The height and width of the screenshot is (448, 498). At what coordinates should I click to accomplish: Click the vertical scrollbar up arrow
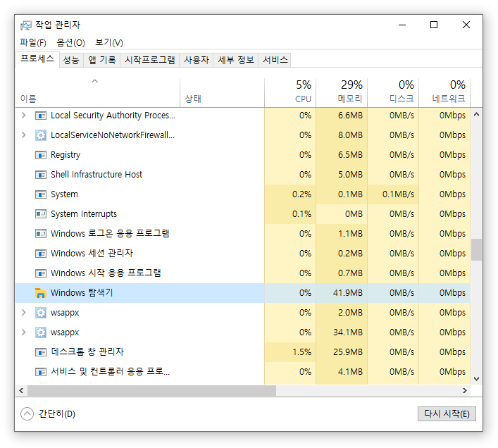[x=476, y=114]
